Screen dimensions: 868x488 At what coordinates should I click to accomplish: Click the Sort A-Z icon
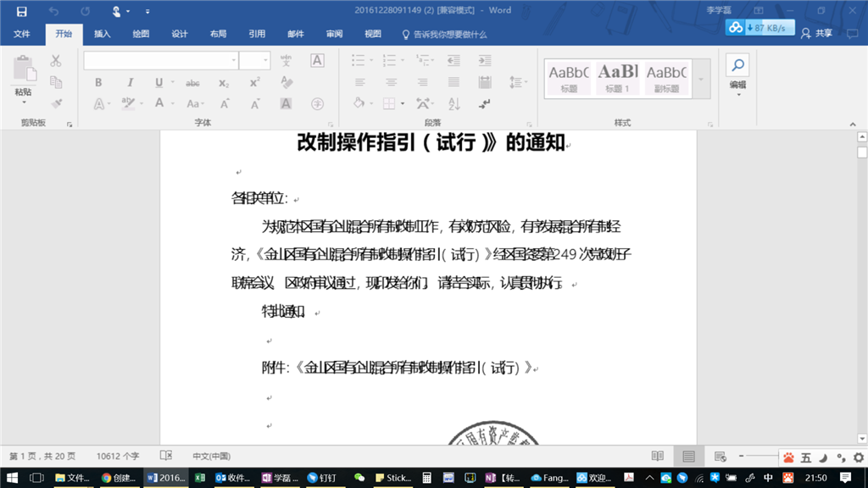[454, 103]
